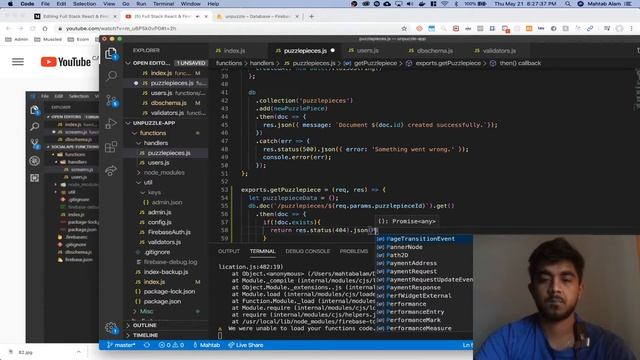This screenshot has width=640, height=360.
Task: Click Mahtab in the status bar
Action: coord(207,345)
